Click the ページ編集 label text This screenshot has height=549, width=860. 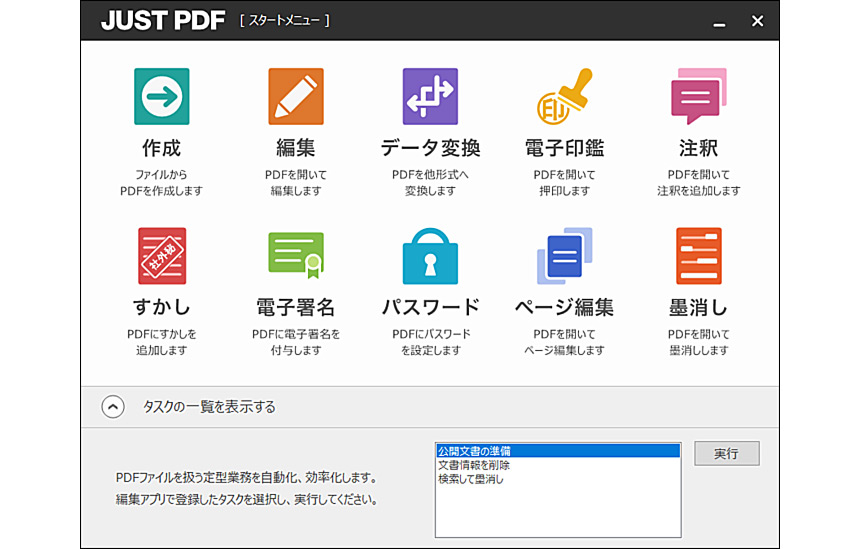[x=564, y=307]
